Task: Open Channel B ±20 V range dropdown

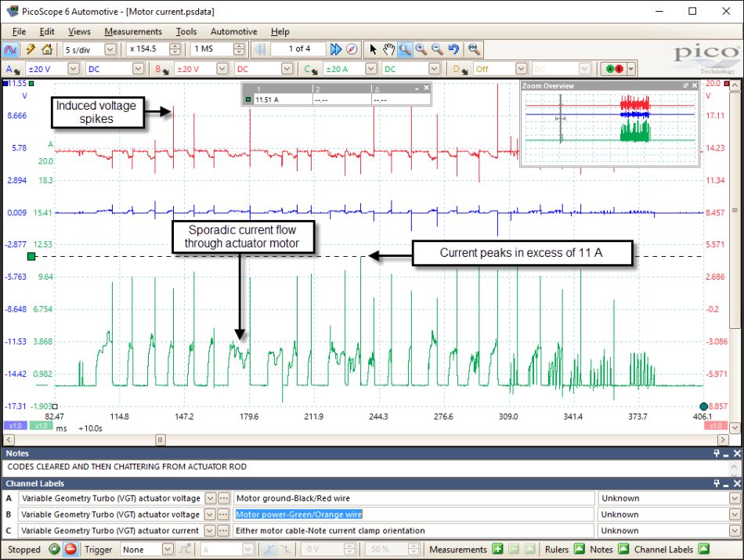Action: coord(222,69)
